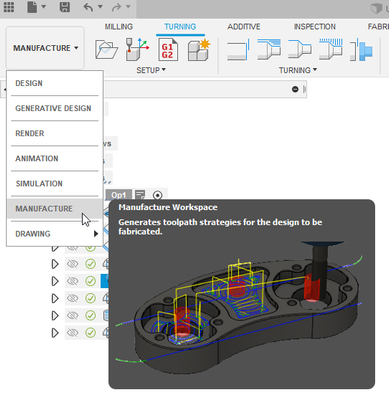Choose RENDER from the workspace menu
This screenshot has width=389, height=400.
click(x=55, y=133)
